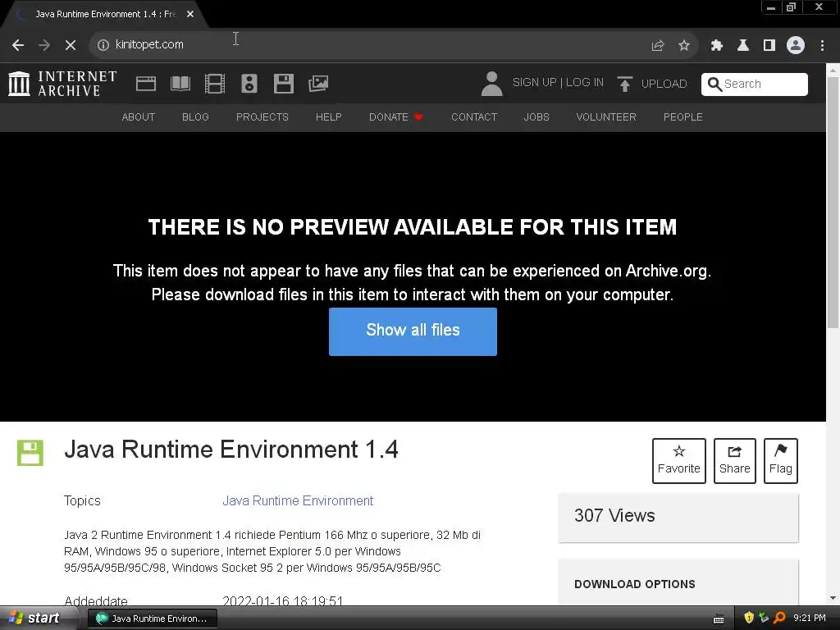The height and width of the screenshot is (630, 840).
Task: Click LOG IN link
Action: click(584, 83)
